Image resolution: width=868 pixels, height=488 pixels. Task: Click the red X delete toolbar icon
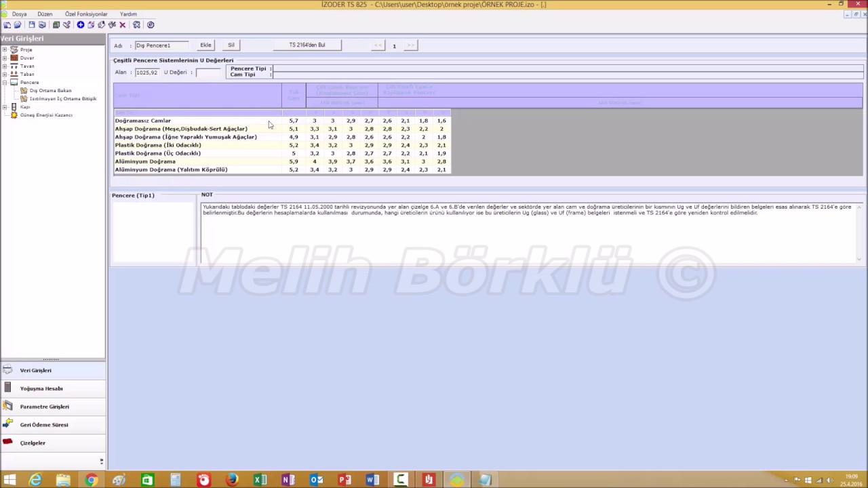[x=123, y=25]
